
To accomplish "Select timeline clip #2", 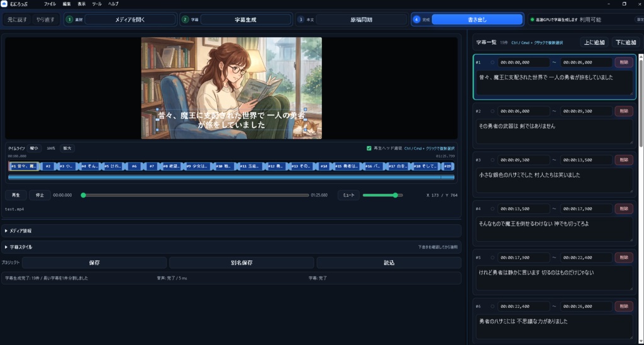I will (48, 166).
